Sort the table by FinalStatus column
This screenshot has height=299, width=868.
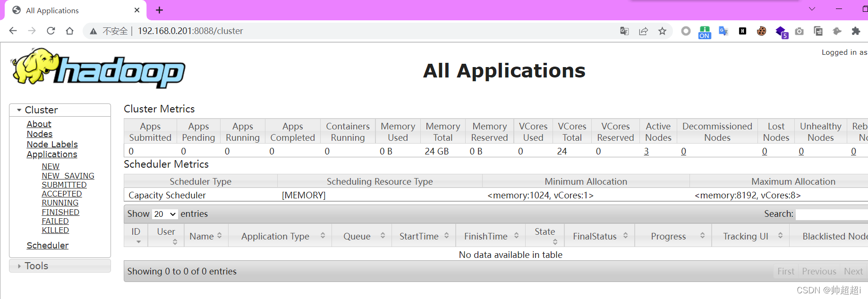coord(600,236)
